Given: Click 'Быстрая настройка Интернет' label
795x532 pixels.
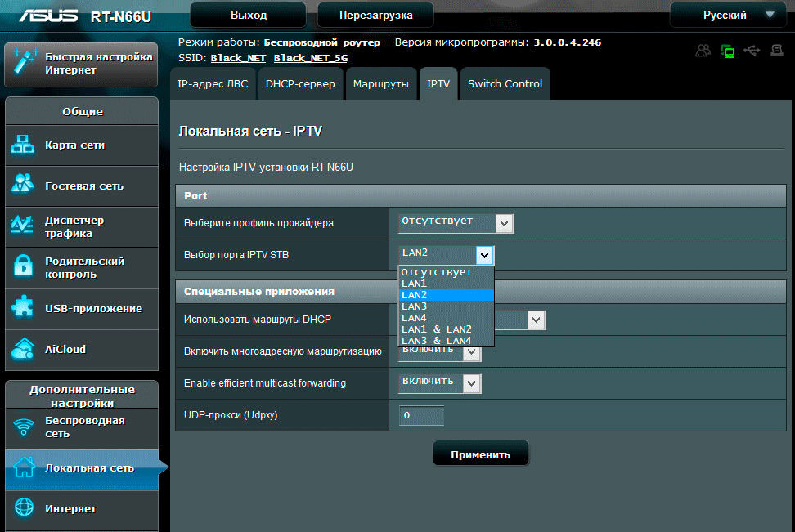Looking at the screenshot, I should [x=98, y=64].
